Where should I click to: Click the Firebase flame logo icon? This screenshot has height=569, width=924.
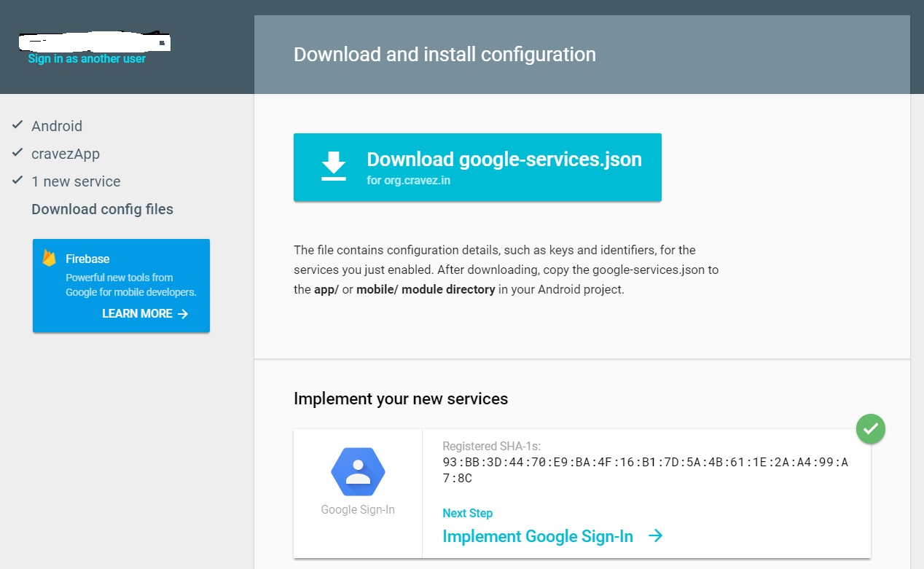click(50, 258)
